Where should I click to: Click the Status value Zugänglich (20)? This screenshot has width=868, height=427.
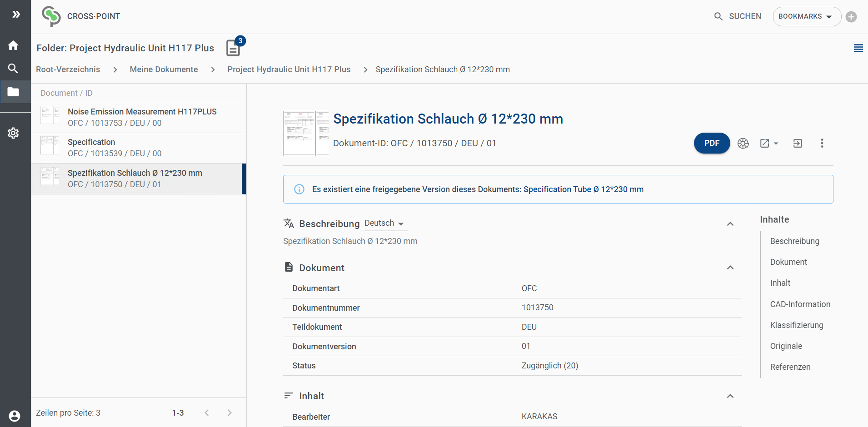pyautogui.click(x=549, y=366)
